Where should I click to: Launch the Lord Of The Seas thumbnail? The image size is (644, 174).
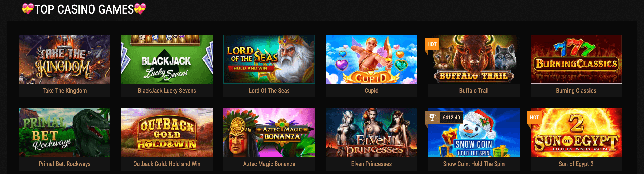click(x=269, y=59)
